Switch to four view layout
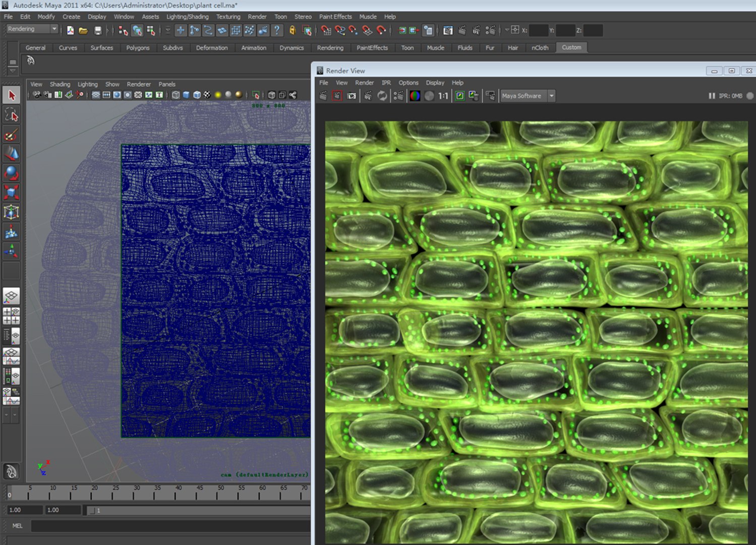Screen dimensions: 756x545 pos(11,316)
